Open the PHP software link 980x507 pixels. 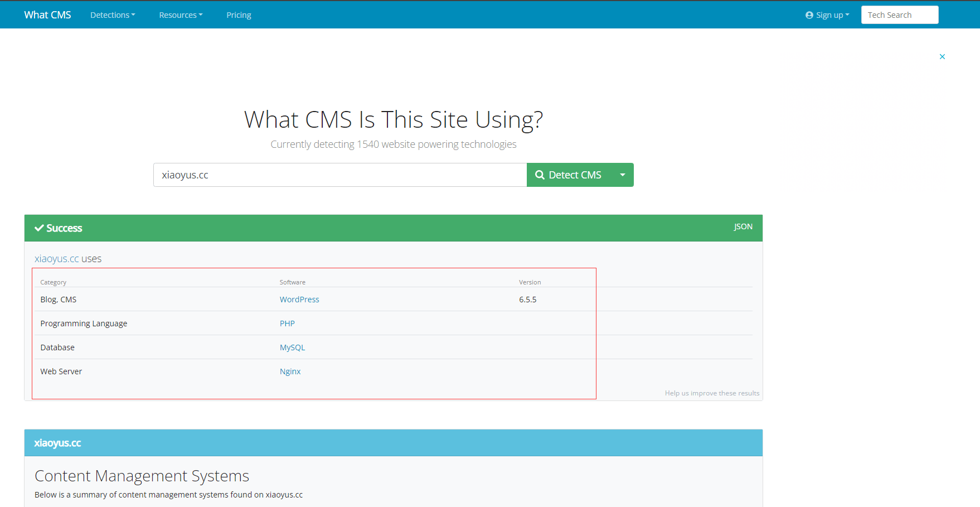pyautogui.click(x=287, y=323)
